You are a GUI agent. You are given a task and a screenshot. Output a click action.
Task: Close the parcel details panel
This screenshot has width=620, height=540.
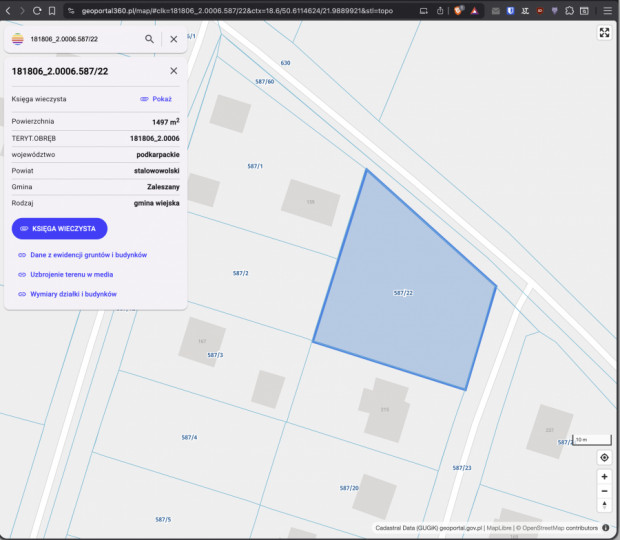tap(173, 71)
